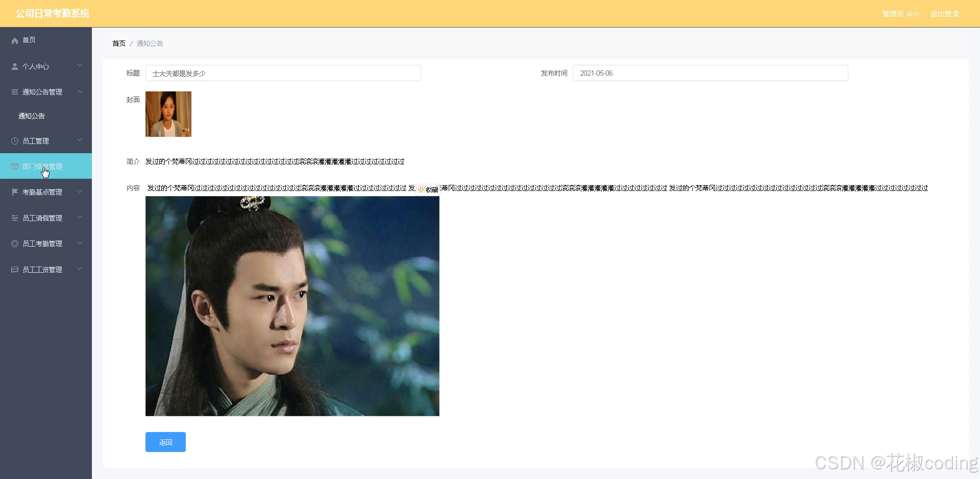Click the list icon beside 通知公告管理
This screenshot has height=479, width=980.
pos(15,92)
